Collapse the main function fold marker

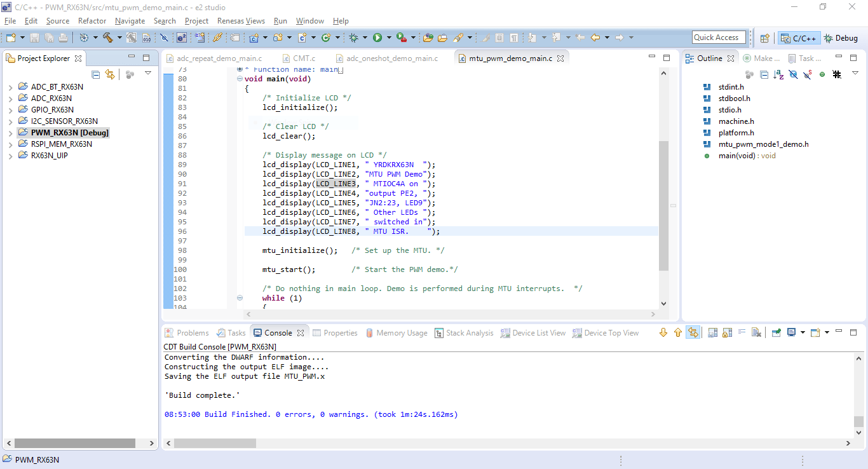pyautogui.click(x=240, y=79)
